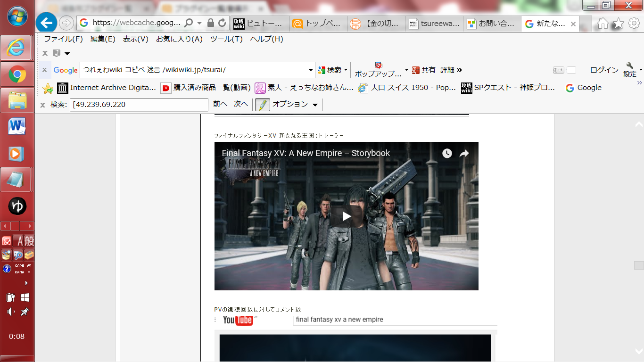Open the Internet Archive favorites link
This screenshot has height=362, width=644.
(x=107, y=88)
